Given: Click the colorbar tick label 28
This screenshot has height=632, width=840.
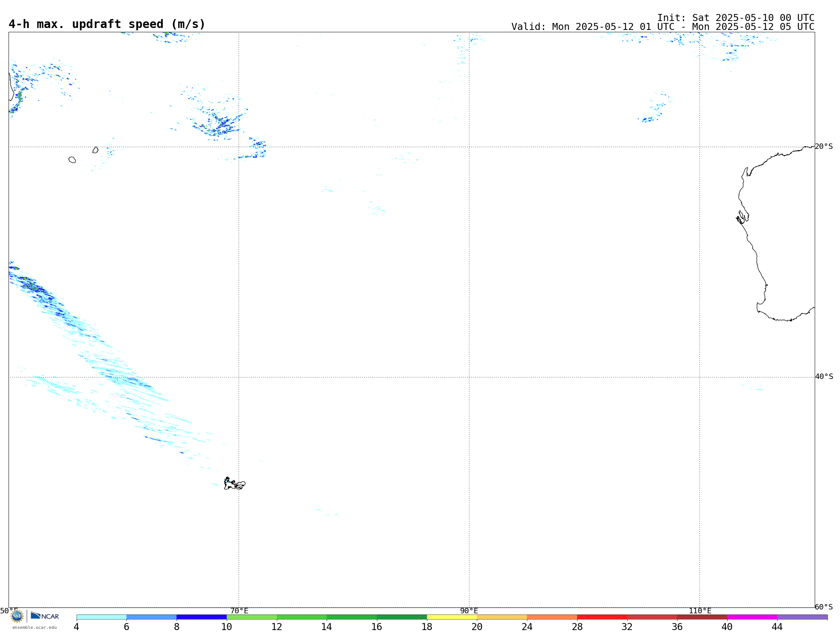Looking at the screenshot, I should pos(577,627).
